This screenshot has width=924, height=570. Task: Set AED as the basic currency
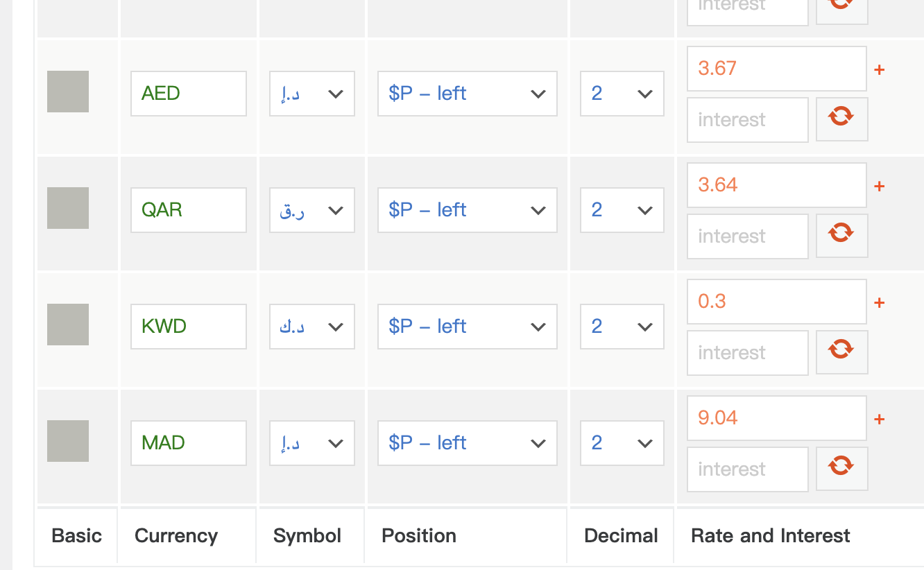68,92
